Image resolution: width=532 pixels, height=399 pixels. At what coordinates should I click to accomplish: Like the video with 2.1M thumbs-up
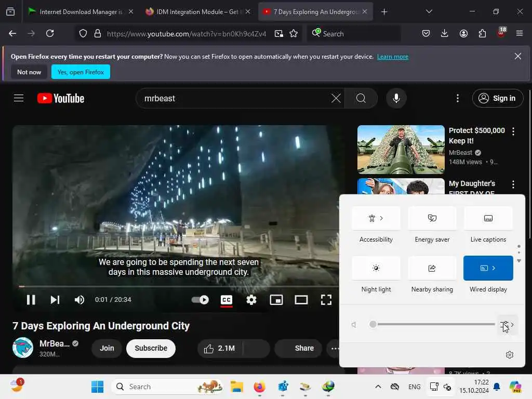tap(220, 349)
